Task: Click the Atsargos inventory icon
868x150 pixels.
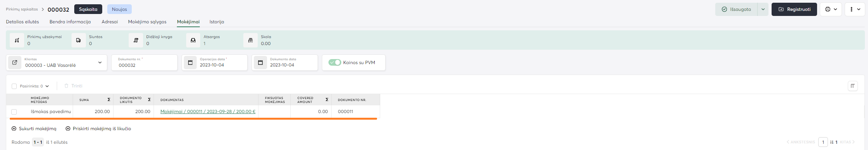Action: coord(193,40)
